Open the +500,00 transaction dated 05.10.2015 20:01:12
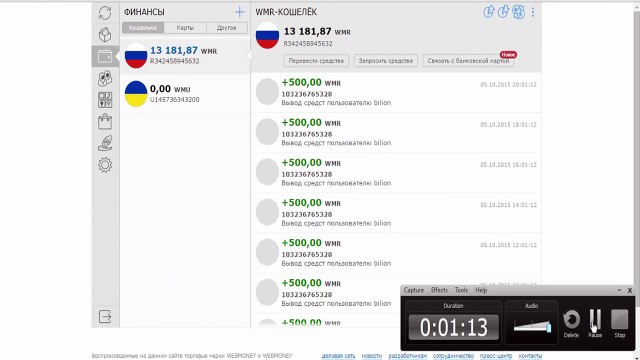 pyautogui.click(x=396, y=92)
